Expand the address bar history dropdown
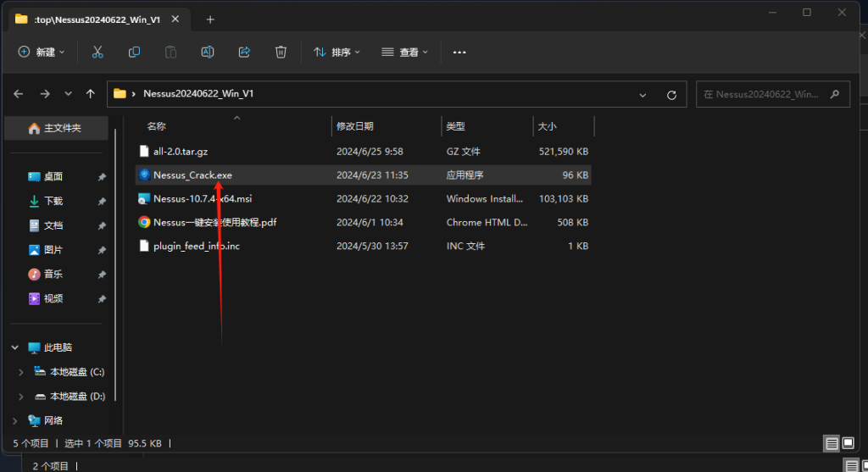This screenshot has height=472, width=868. coord(643,95)
